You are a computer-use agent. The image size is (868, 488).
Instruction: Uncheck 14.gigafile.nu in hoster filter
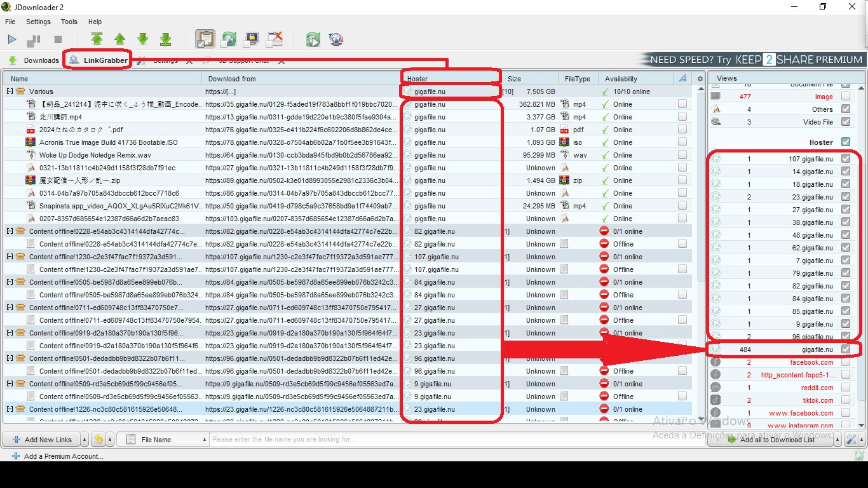845,172
